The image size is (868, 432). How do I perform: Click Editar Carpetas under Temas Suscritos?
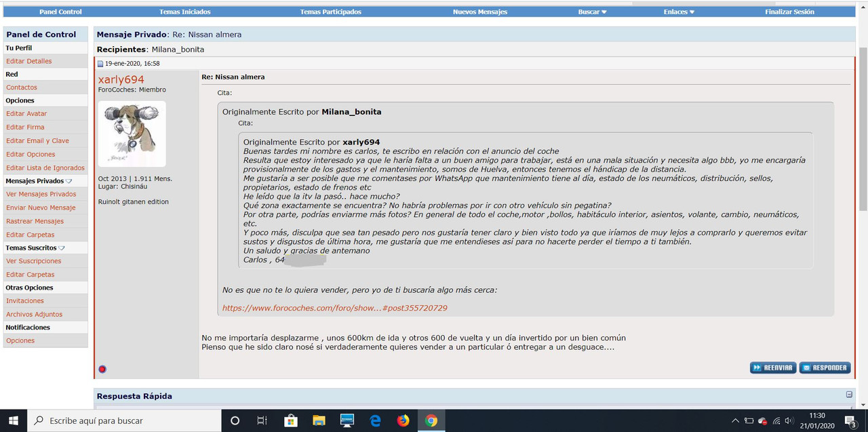pyautogui.click(x=30, y=275)
